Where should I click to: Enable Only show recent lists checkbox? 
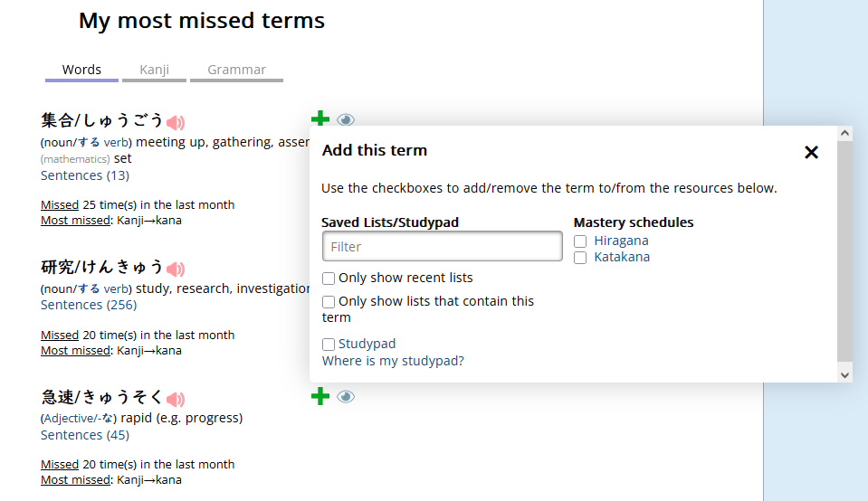329,279
